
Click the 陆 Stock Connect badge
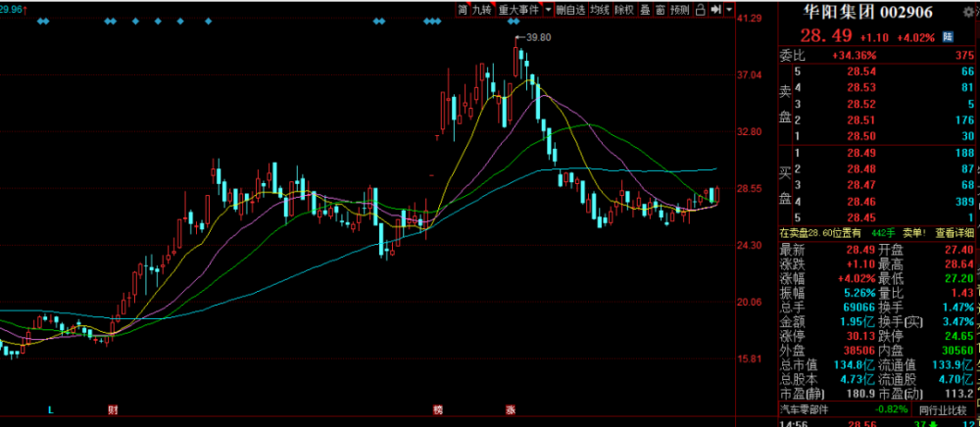(x=948, y=37)
